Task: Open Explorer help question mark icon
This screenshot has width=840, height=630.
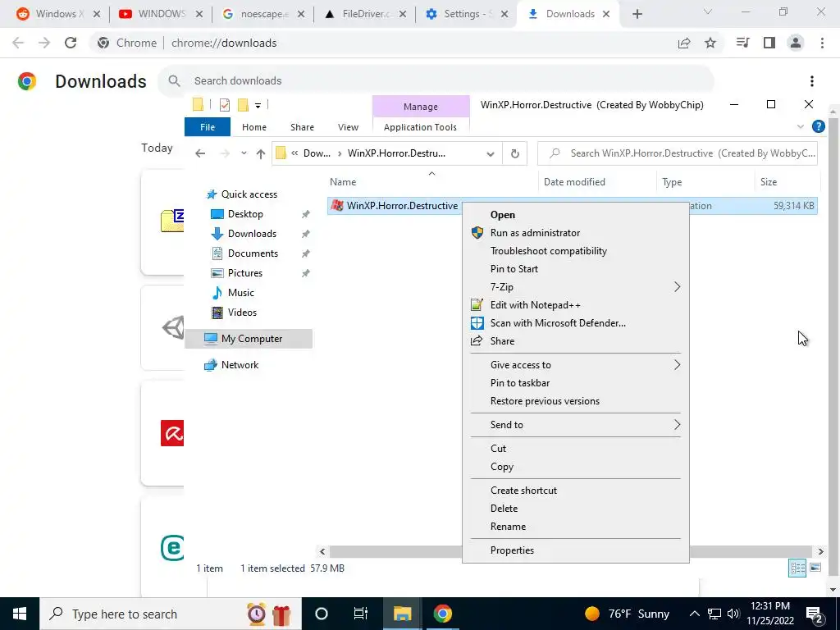Action: (x=818, y=126)
